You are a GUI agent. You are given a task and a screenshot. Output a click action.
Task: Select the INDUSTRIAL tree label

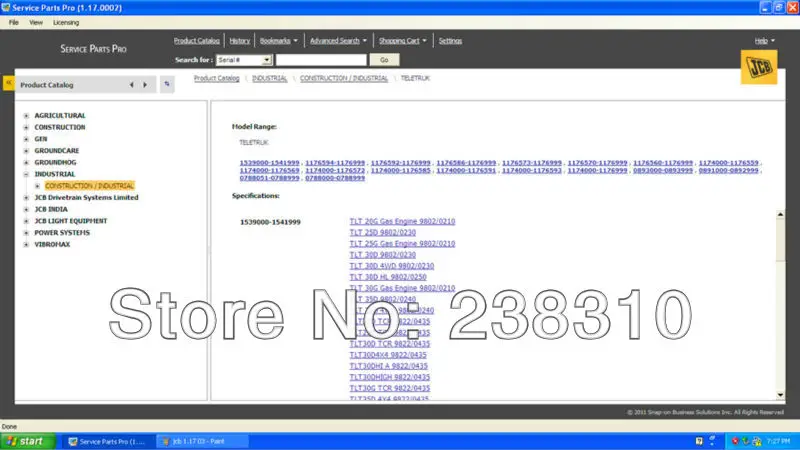pyautogui.click(x=55, y=174)
